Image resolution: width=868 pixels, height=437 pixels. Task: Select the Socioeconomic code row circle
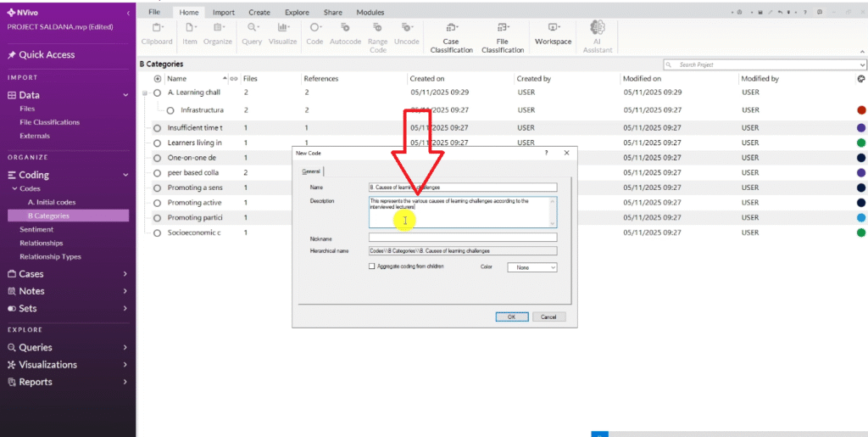[157, 233]
